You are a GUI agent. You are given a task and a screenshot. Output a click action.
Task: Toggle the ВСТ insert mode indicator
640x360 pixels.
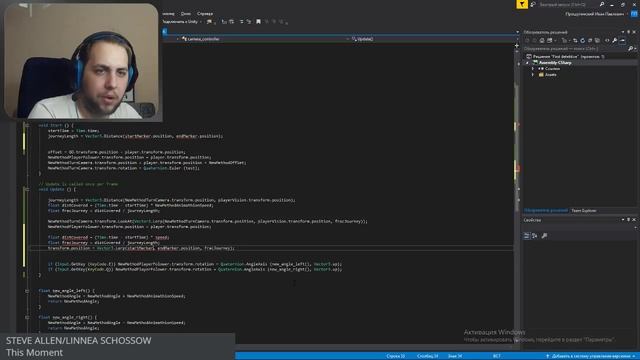496,356
